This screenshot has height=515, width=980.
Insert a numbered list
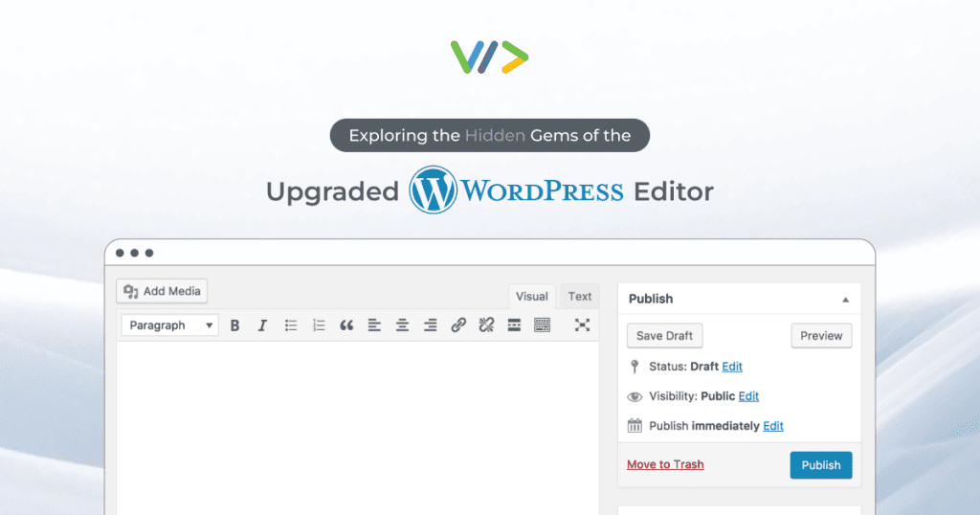pos(319,325)
